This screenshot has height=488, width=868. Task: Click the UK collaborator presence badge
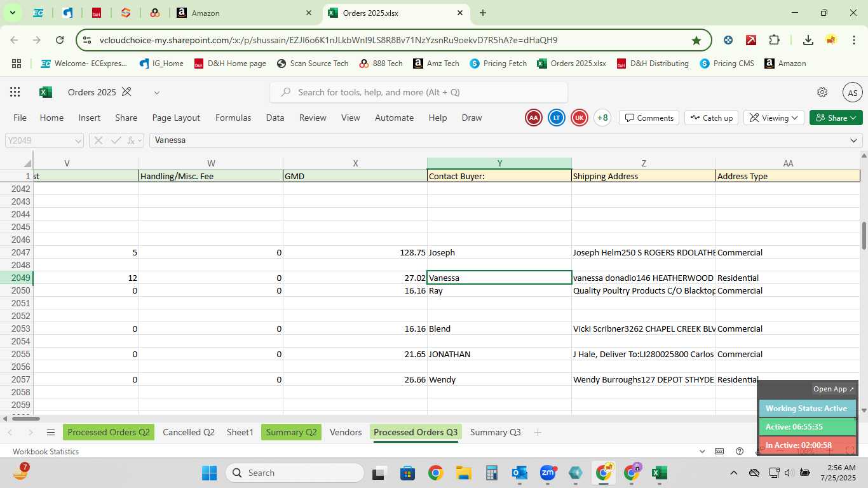coord(580,118)
